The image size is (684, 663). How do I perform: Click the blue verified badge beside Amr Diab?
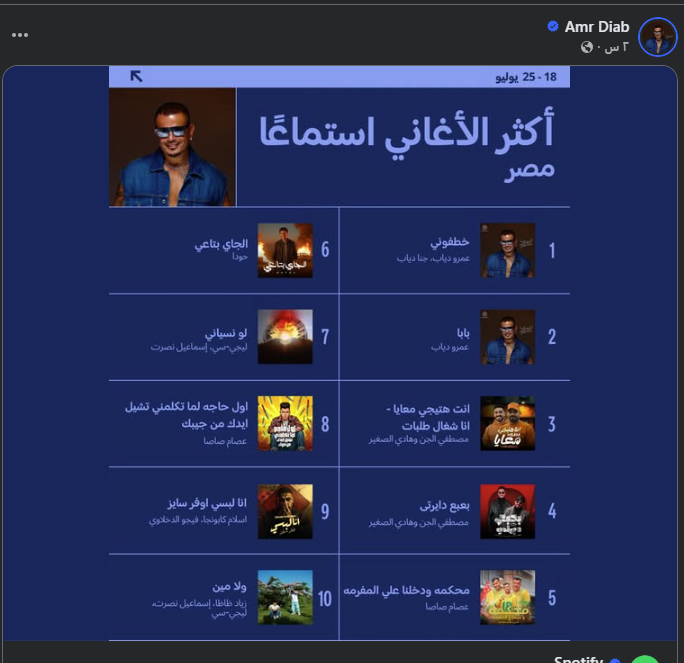pos(553,27)
